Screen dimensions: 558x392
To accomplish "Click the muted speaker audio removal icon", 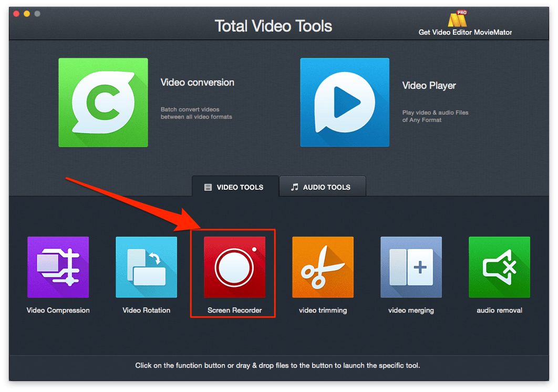I will (x=499, y=267).
